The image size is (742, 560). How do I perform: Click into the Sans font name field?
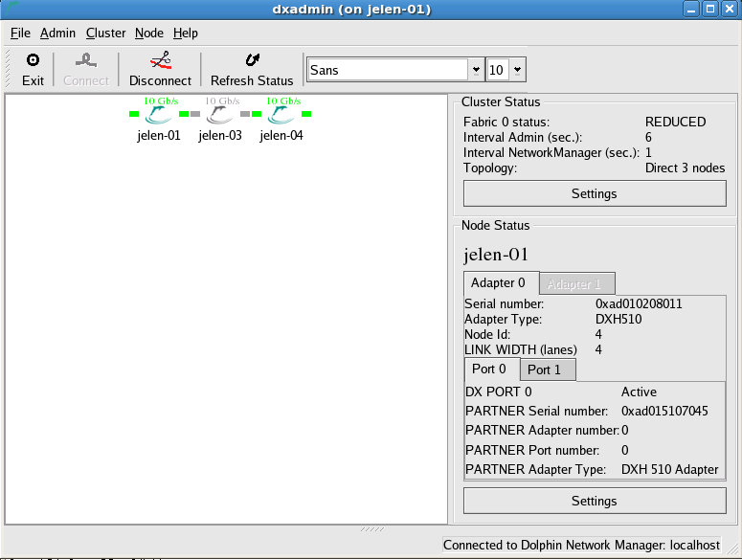tap(388, 70)
